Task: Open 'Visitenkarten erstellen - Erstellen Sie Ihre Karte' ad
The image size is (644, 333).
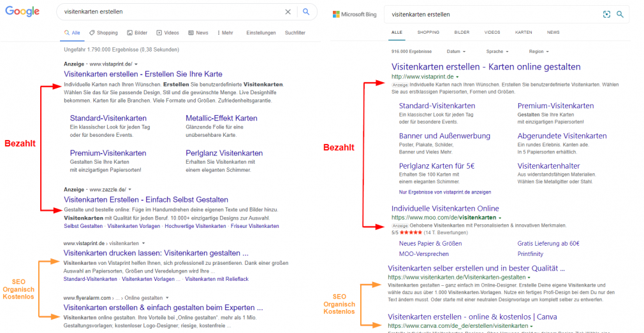Action: 143,74
